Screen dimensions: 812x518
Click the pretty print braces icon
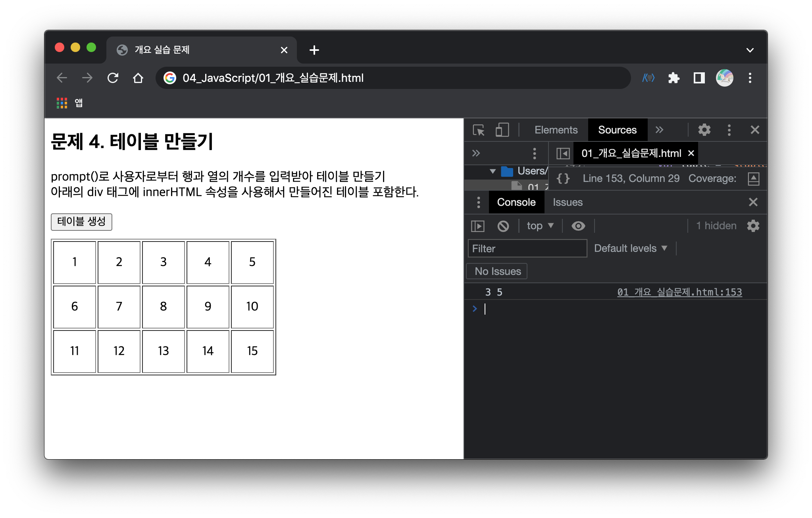click(563, 178)
